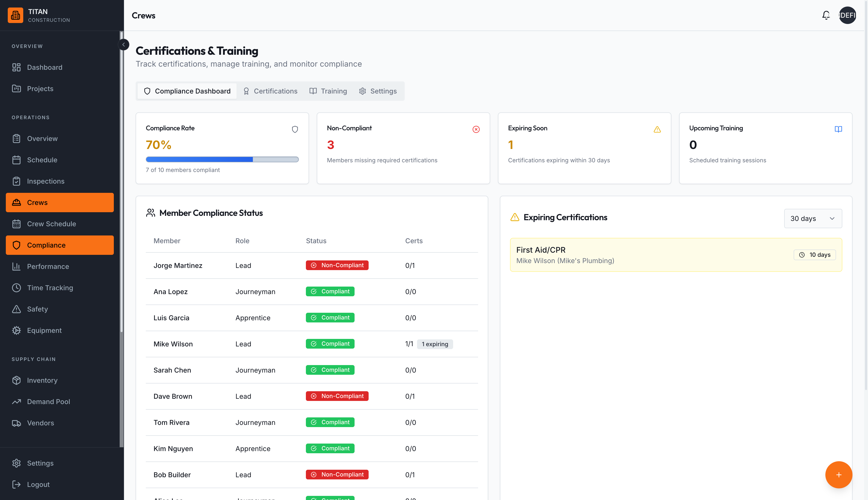
Task: Click the Overview clipboard icon
Action: [x=16, y=138]
